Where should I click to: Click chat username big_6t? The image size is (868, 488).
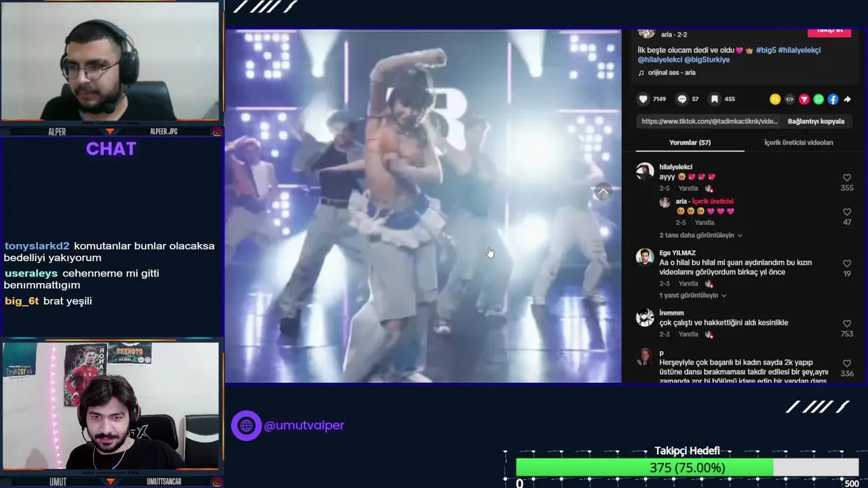(22, 301)
